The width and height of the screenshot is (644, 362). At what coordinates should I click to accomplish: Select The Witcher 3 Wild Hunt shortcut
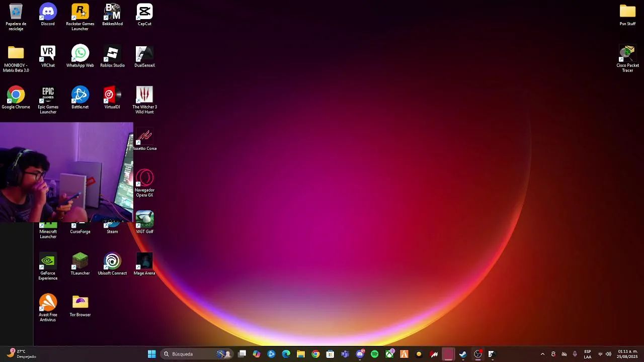click(x=144, y=101)
